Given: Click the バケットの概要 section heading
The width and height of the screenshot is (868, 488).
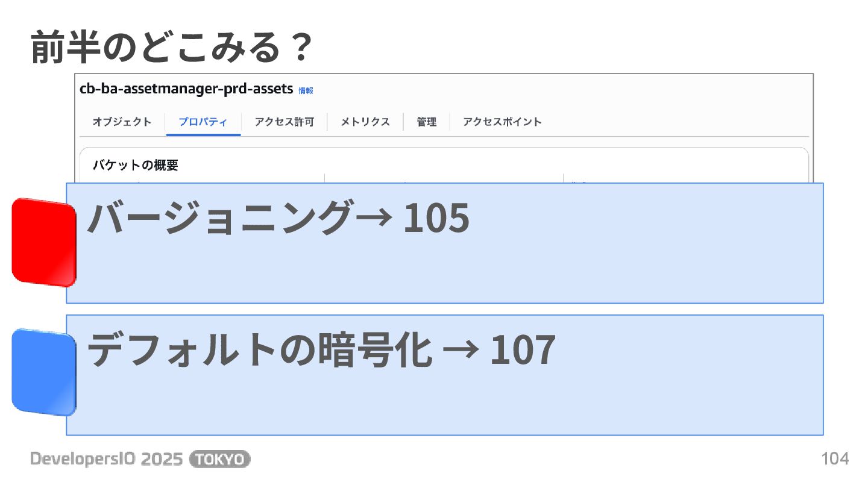Looking at the screenshot, I should click(x=136, y=165).
